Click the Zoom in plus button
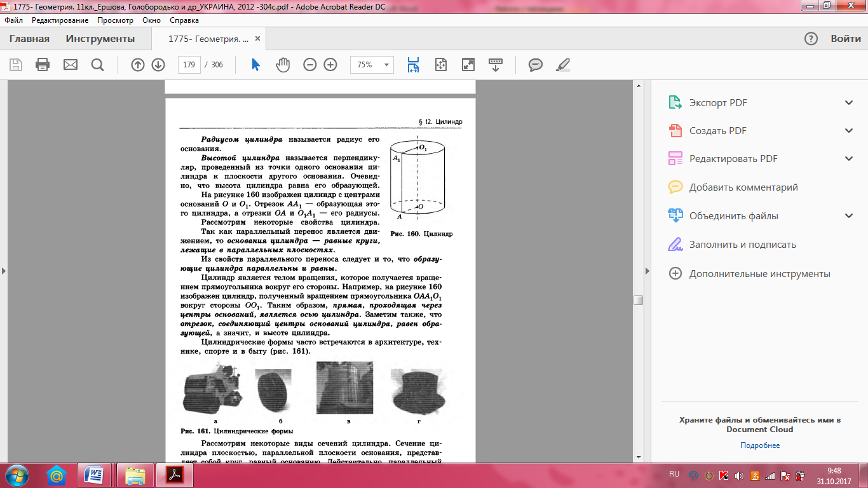868x488 pixels. (x=330, y=65)
